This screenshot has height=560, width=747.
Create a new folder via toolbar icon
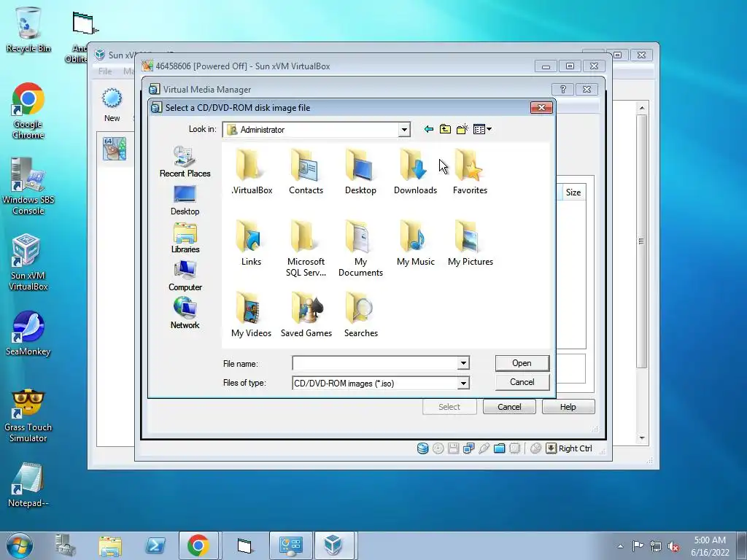(462, 129)
